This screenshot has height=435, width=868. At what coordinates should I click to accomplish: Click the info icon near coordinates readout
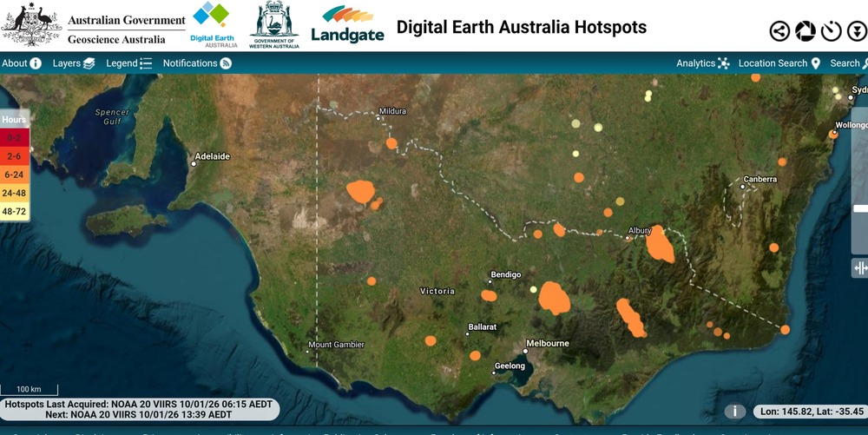(734, 412)
